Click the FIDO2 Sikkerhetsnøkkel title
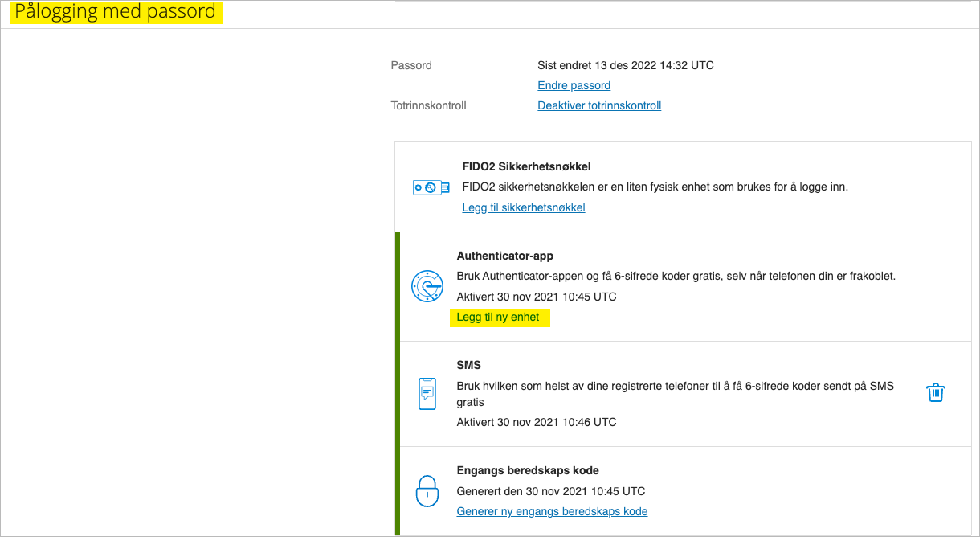The image size is (980, 537). pos(524,166)
